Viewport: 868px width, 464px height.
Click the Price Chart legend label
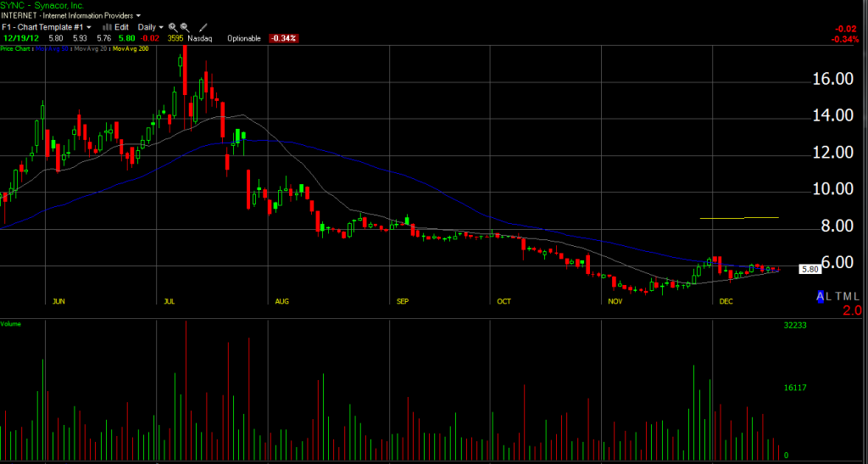16,48
